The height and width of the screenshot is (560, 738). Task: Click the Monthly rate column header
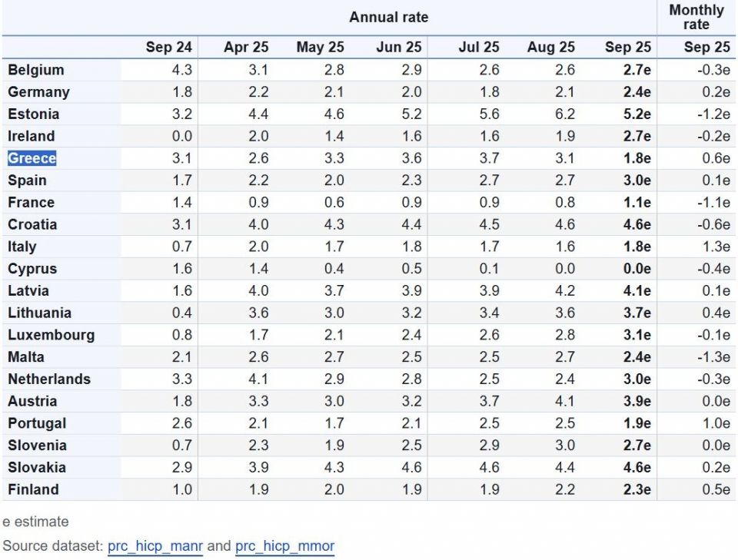pyautogui.click(x=696, y=17)
